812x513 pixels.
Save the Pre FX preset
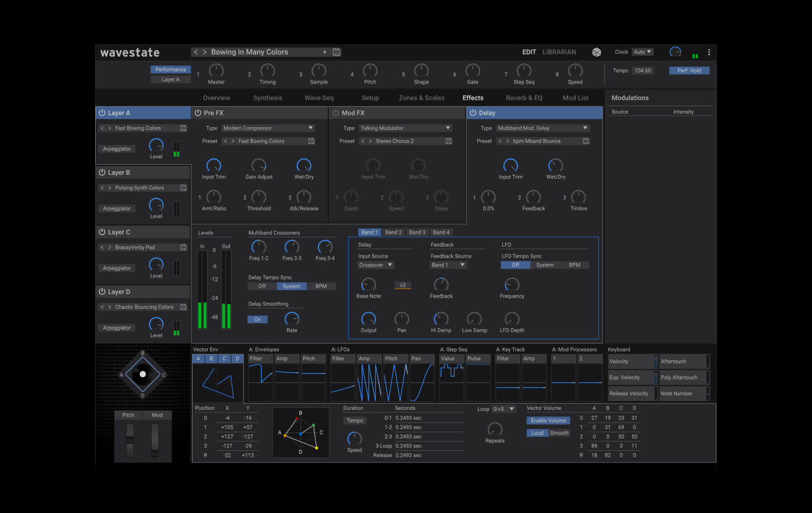(x=311, y=141)
